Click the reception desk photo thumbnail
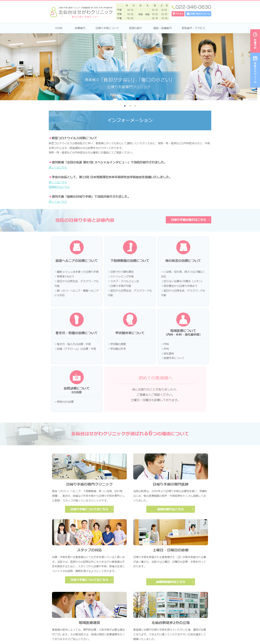 coord(170,532)
